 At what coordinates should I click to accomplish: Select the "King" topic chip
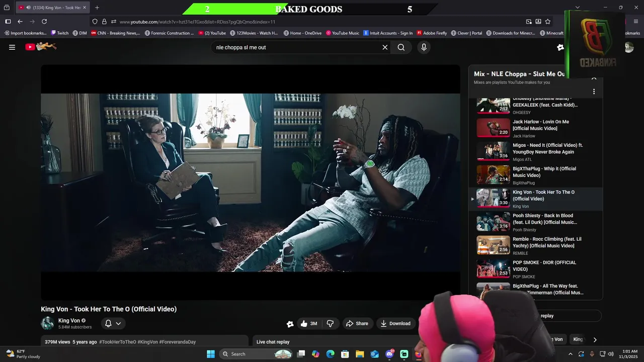(x=578, y=339)
